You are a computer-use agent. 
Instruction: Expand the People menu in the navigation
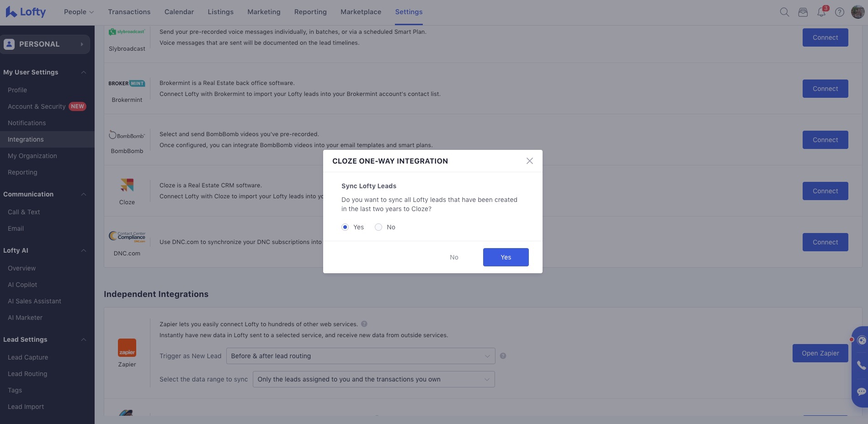[79, 12]
